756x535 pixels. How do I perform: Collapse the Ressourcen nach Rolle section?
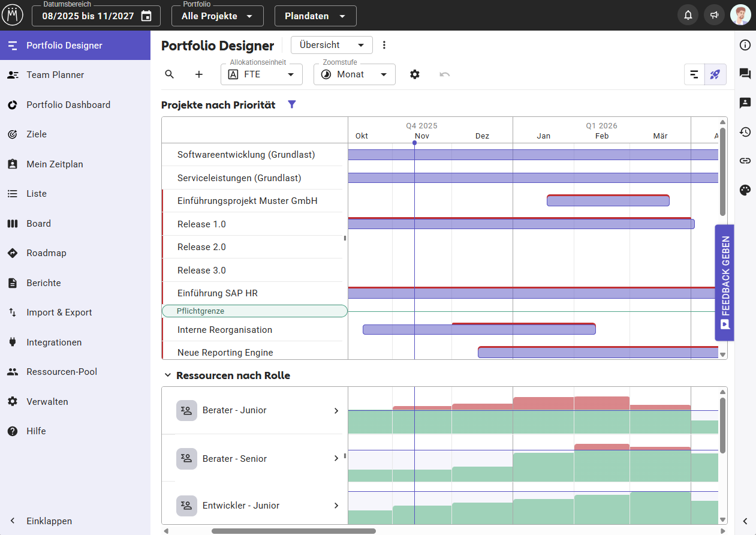coord(167,375)
